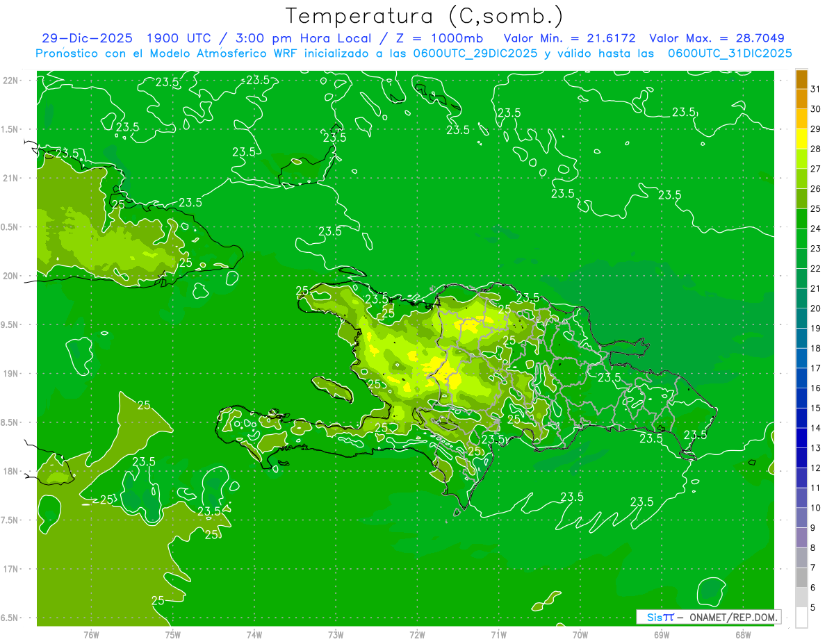The height and width of the screenshot is (644, 834).
Task: Click the '18N' latitude axis label
Action: [x=10, y=471]
